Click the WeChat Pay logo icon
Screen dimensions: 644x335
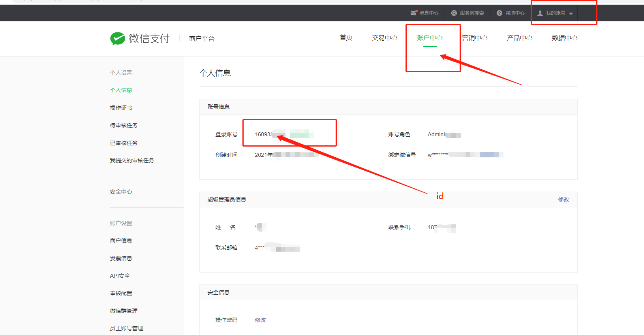118,38
